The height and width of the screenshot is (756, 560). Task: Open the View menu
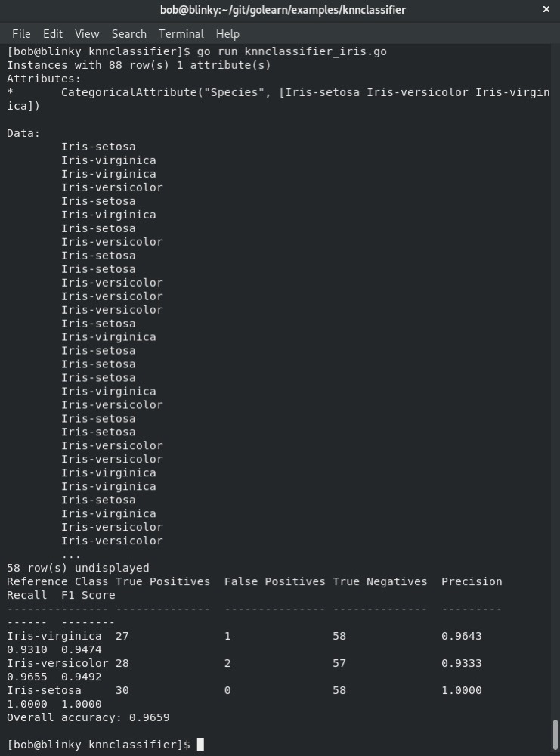(87, 34)
